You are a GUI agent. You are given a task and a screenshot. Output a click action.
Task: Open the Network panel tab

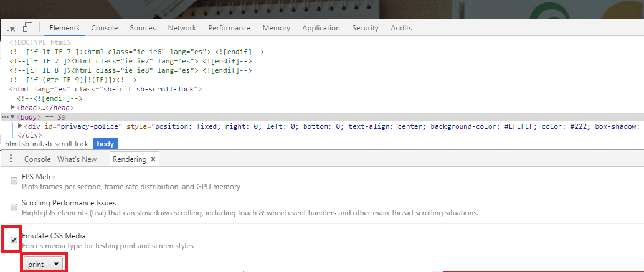point(182,28)
